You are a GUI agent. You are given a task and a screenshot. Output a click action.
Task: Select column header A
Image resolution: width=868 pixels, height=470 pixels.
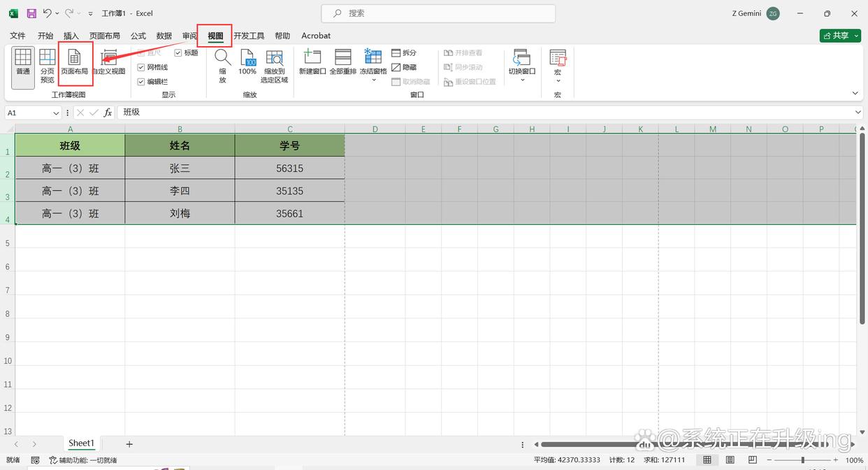point(70,129)
